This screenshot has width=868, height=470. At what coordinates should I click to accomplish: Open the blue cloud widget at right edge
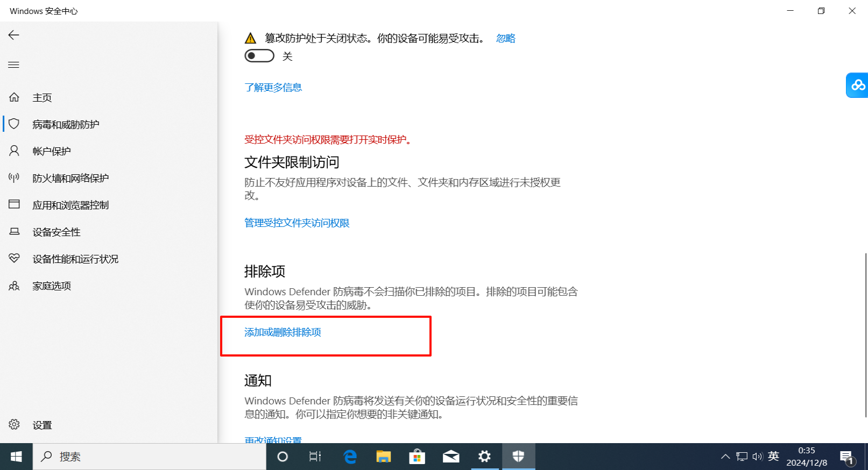(857, 85)
